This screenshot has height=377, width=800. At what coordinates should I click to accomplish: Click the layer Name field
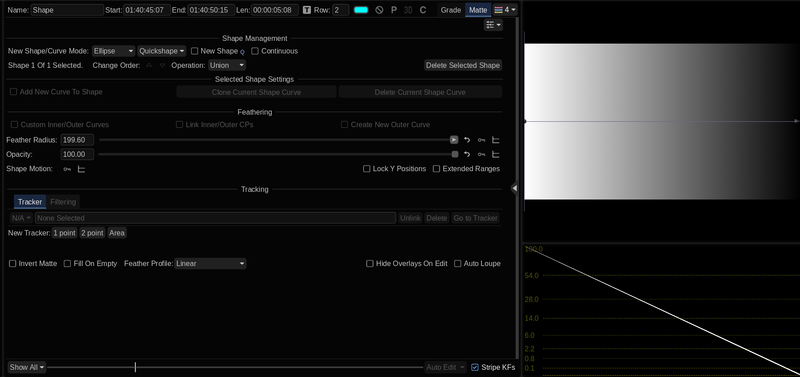click(x=67, y=10)
